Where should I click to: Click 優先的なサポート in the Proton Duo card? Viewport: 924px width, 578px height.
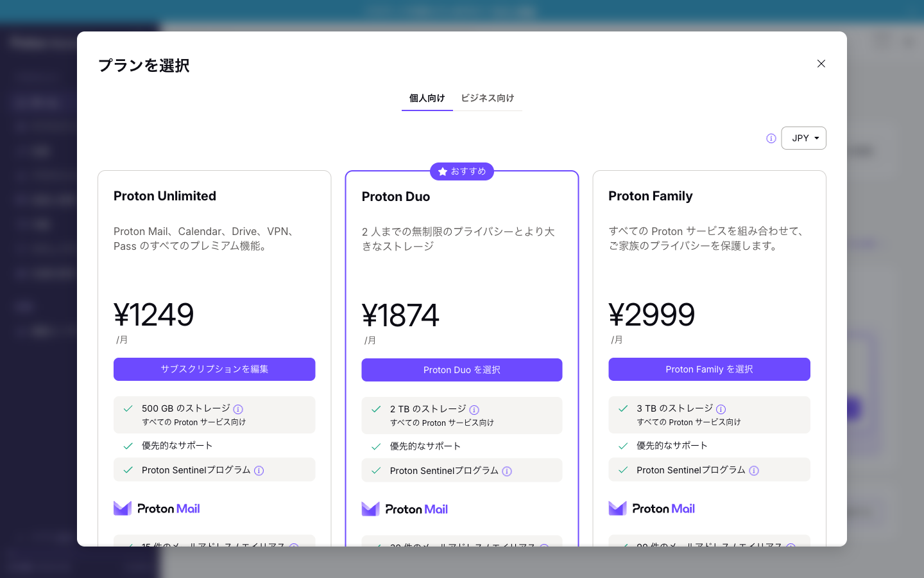point(425,446)
